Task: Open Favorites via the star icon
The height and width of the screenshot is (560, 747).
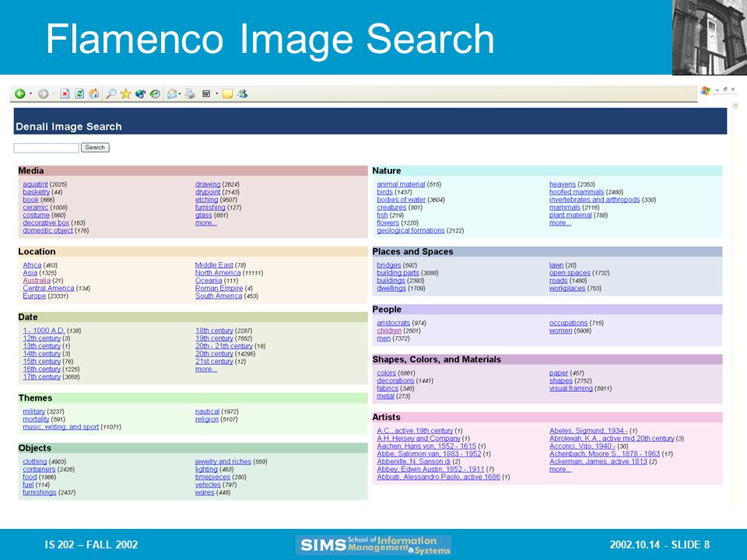Action: [x=126, y=94]
